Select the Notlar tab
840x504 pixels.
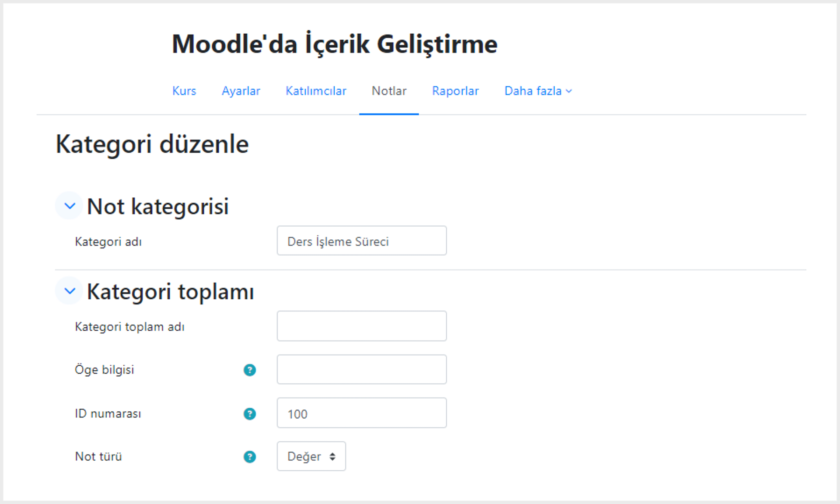coord(389,91)
